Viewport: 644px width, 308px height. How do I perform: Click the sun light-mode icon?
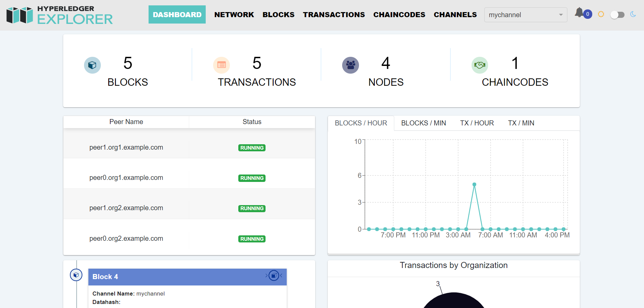pos(601,14)
